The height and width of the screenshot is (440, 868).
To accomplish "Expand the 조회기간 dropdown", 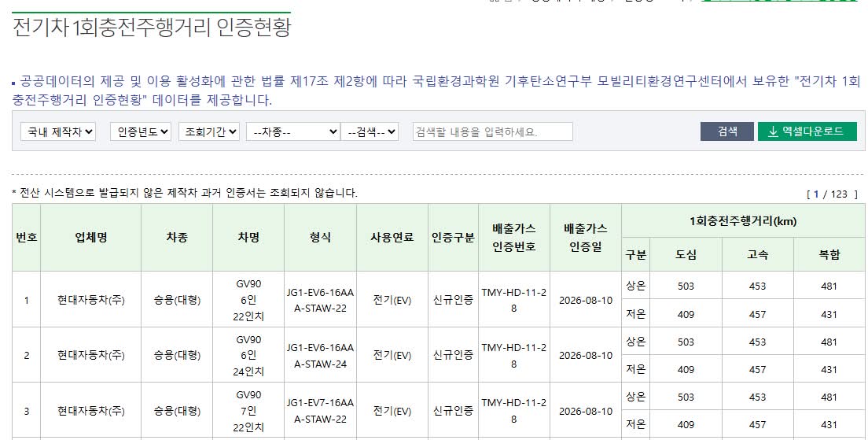I will 208,132.
